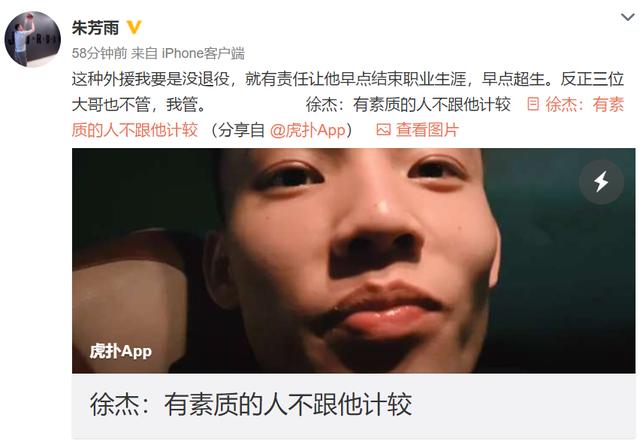Open the orange 徐杰：有素 article link

click(584, 105)
